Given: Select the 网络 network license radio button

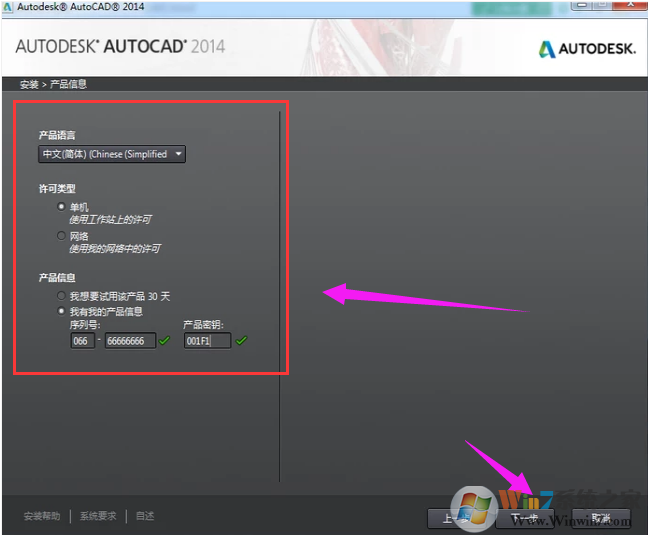Looking at the screenshot, I should click(x=62, y=235).
